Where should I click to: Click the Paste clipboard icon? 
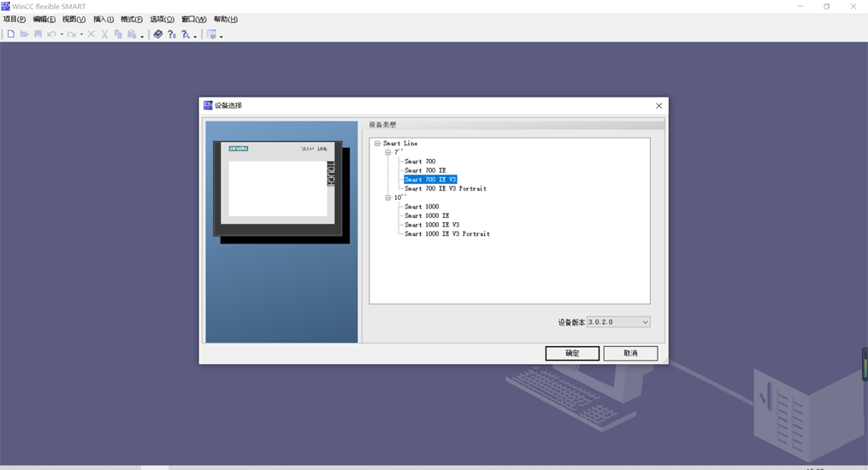click(132, 34)
